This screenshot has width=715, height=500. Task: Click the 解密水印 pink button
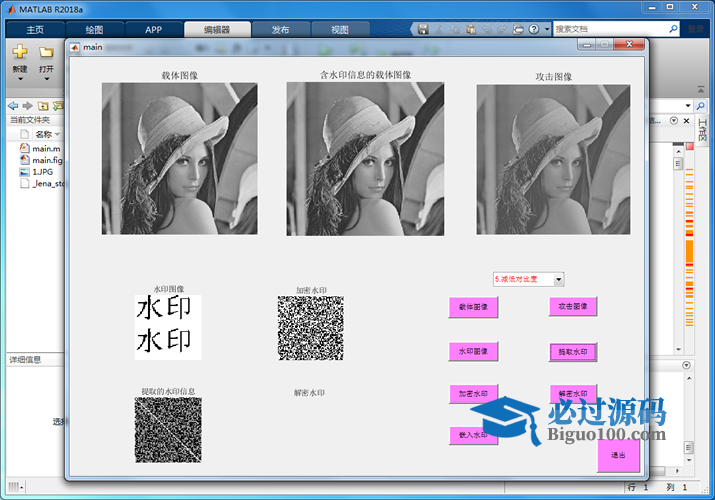[573, 393]
